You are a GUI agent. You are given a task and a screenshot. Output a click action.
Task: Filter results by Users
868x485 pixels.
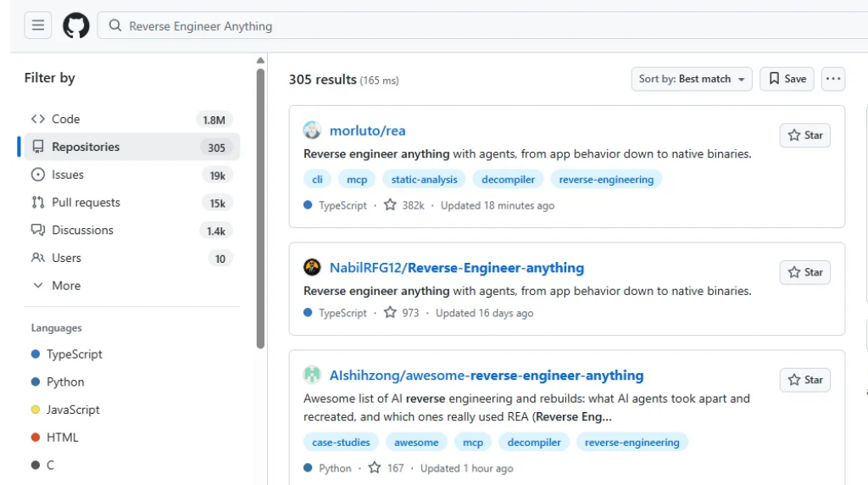point(131,258)
